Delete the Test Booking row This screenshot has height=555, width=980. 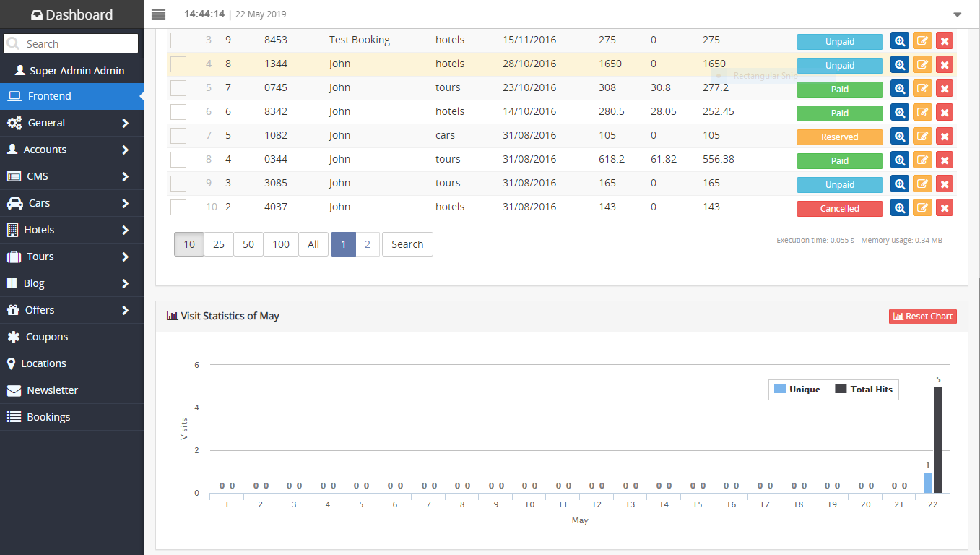(944, 41)
